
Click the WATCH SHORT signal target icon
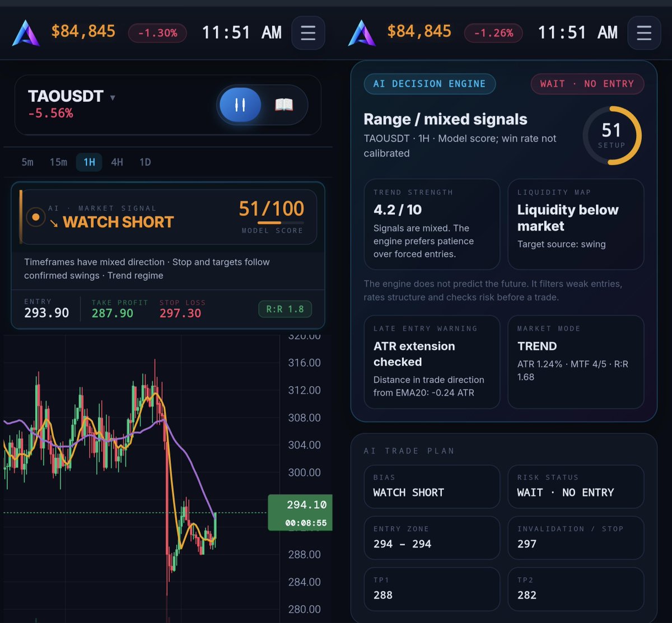(x=36, y=217)
